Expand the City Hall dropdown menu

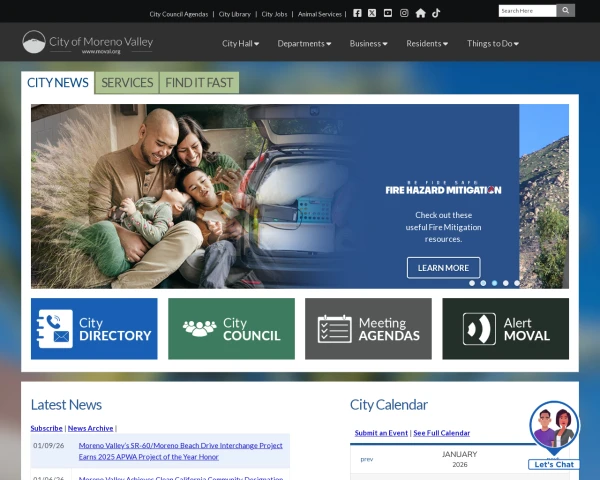[x=240, y=44]
